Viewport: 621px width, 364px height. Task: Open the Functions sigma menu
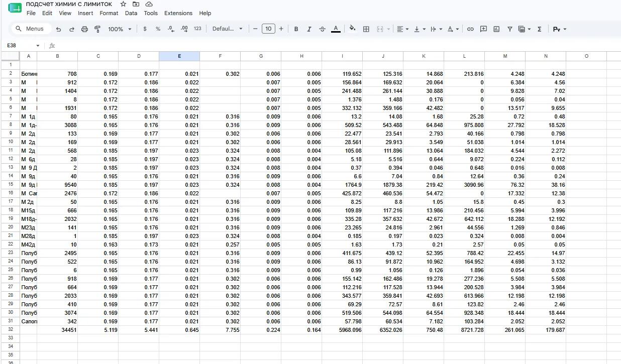(x=539, y=29)
